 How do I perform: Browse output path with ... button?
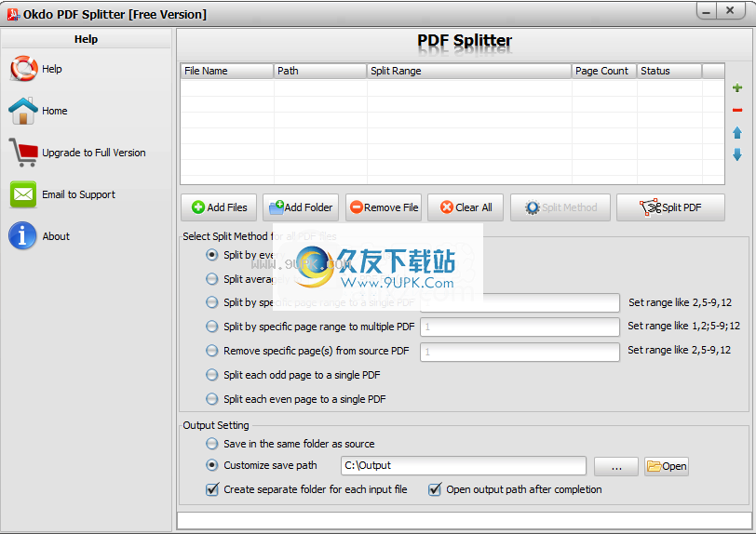point(616,466)
